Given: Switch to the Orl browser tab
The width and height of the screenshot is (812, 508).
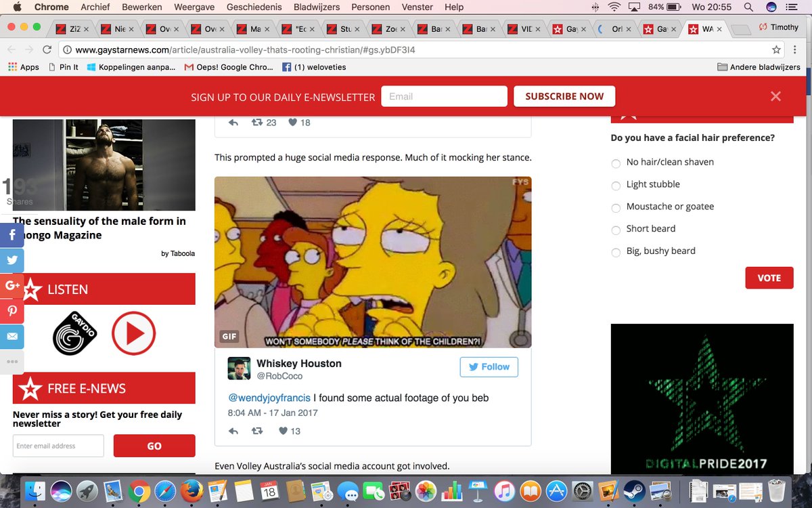Looking at the screenshot, I should click(616, 29).
